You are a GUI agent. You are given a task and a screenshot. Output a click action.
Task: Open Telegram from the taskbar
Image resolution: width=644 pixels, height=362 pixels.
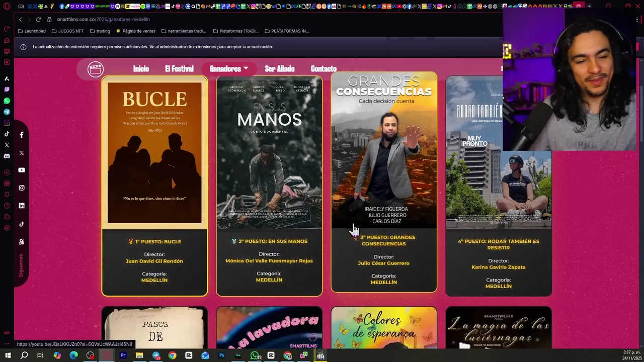click(156, 355)
